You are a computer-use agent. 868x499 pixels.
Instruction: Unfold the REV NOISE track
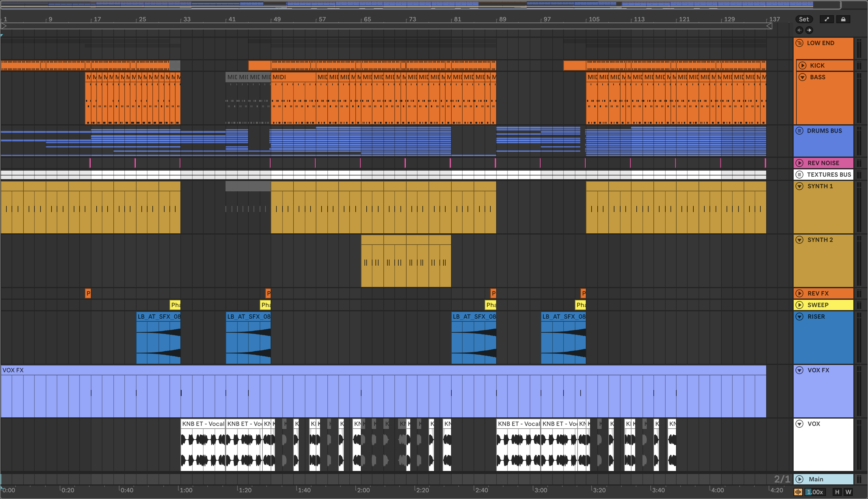click(x=799, y=163)
